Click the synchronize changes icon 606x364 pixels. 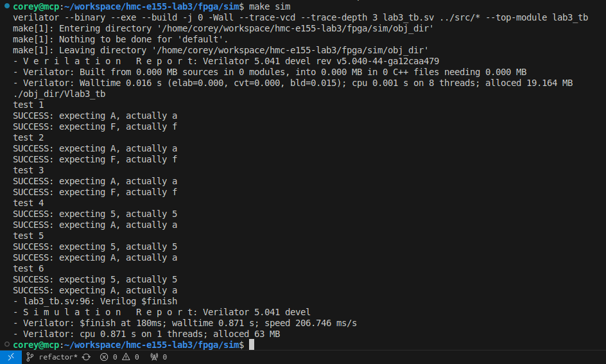(x=86, y=357)
